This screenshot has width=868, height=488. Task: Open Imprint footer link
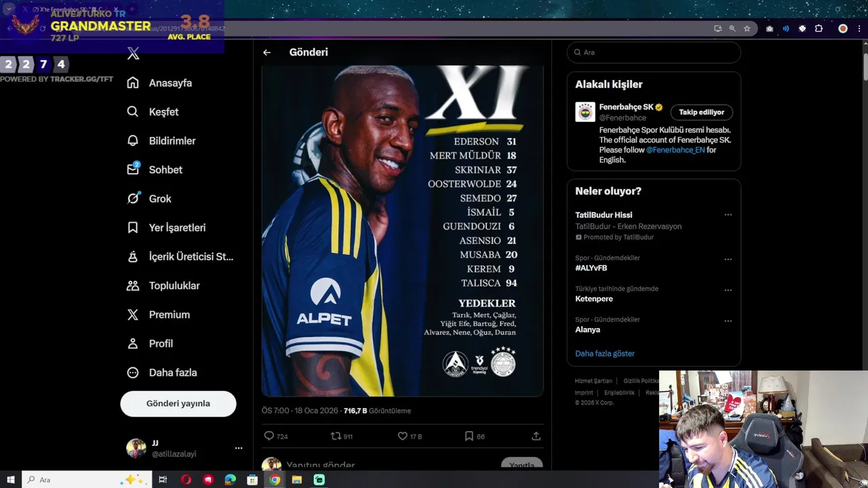pos(584,392)
